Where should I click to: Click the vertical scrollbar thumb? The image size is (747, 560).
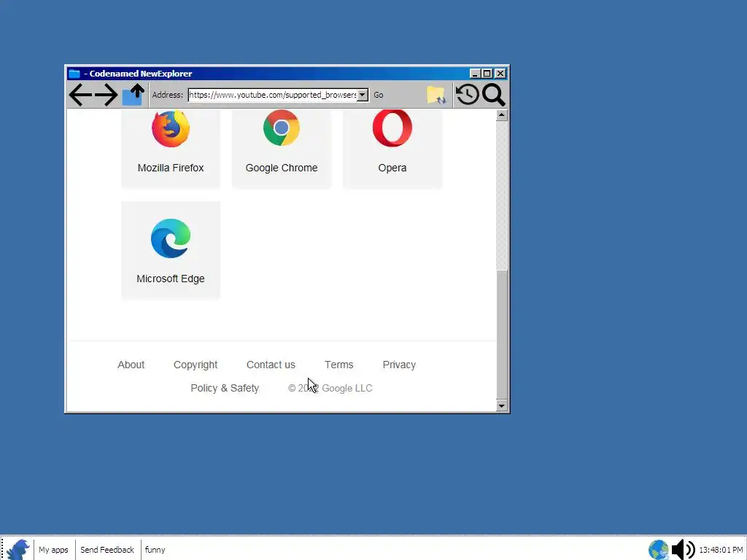tap(501, 334)
